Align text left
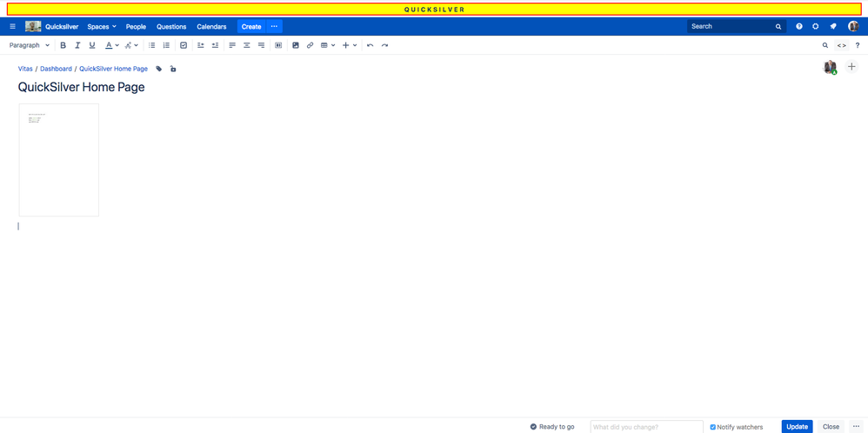 point(232,45)
